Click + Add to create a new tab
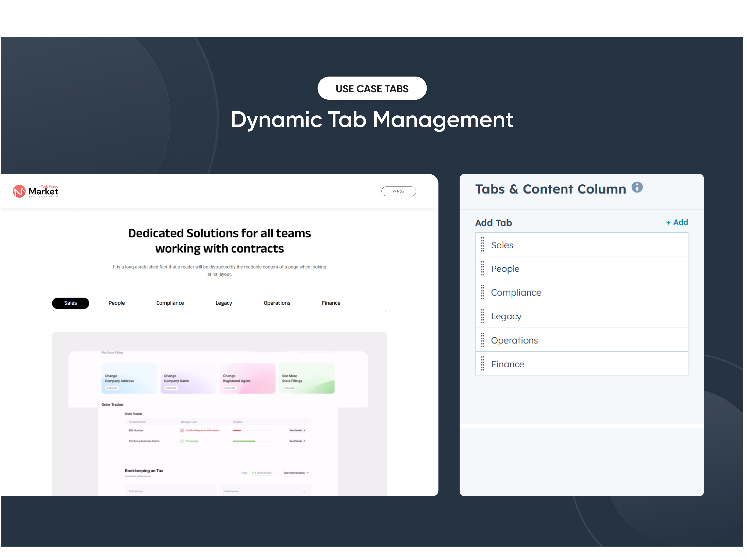The width and height of the screenshot is (747, 560). (677, 222)
